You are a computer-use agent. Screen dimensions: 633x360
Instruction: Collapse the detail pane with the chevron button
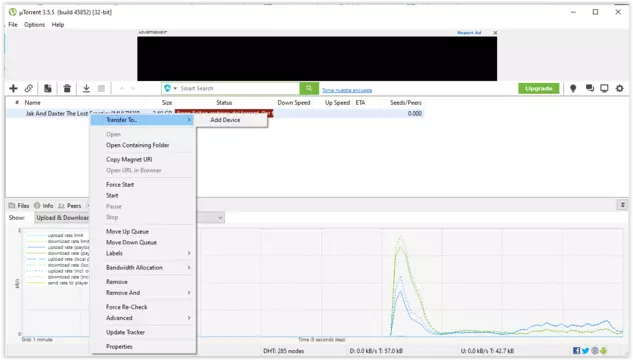[x=623, y=205]
